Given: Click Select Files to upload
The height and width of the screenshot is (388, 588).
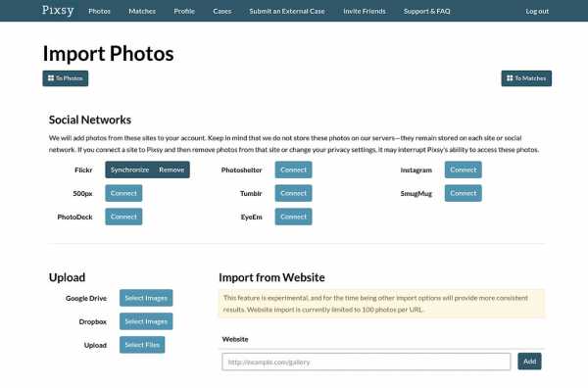Looking at the screenshot, I should tap(142, 345).
